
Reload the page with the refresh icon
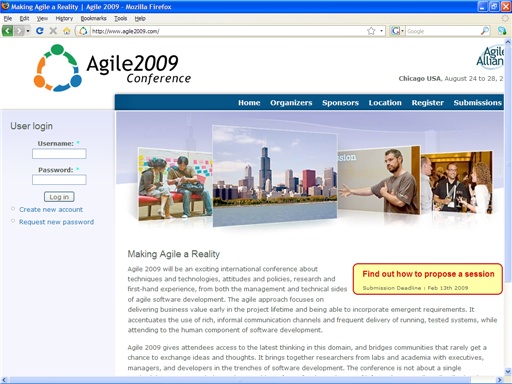pos(40,31)
